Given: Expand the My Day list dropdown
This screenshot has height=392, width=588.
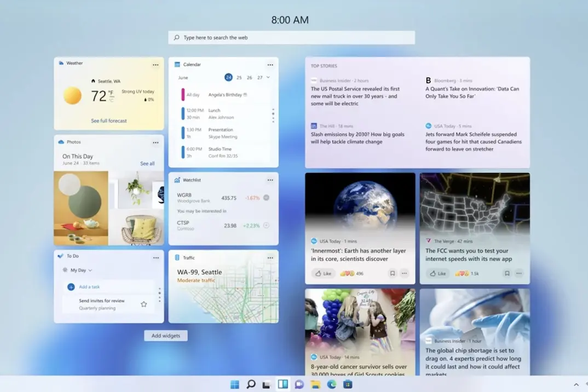Looking at the screenshot, I should 90,270.
